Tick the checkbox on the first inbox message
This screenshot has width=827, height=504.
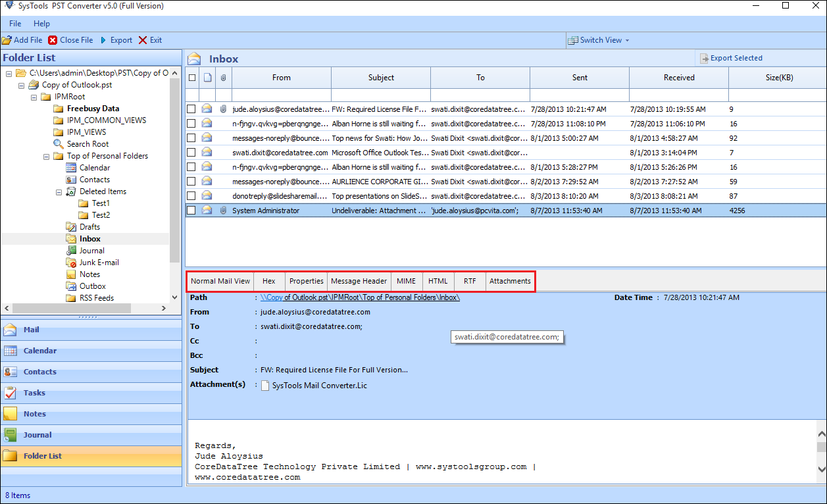pyautogui.click(x=191, y=109)
